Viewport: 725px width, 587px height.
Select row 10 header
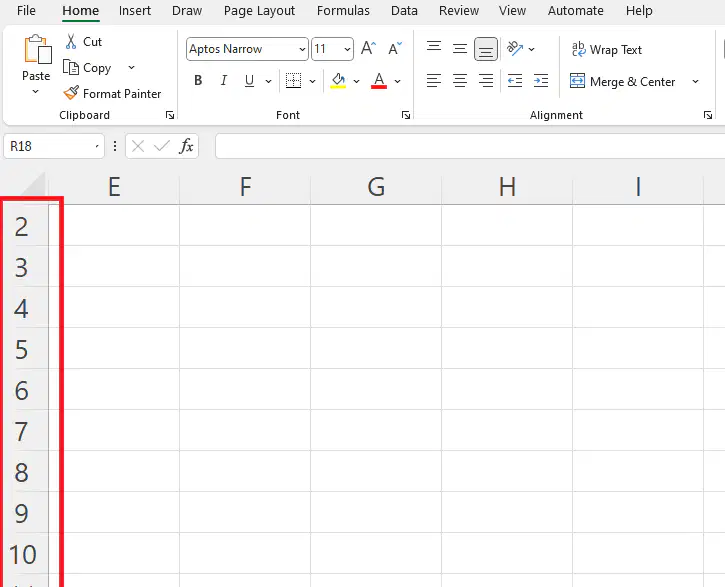24,554
